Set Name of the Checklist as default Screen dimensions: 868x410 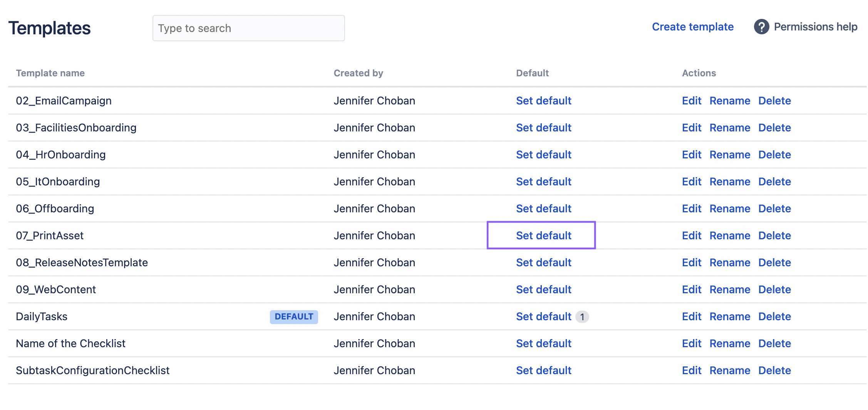pyautogui.click(x=543, y=343)
